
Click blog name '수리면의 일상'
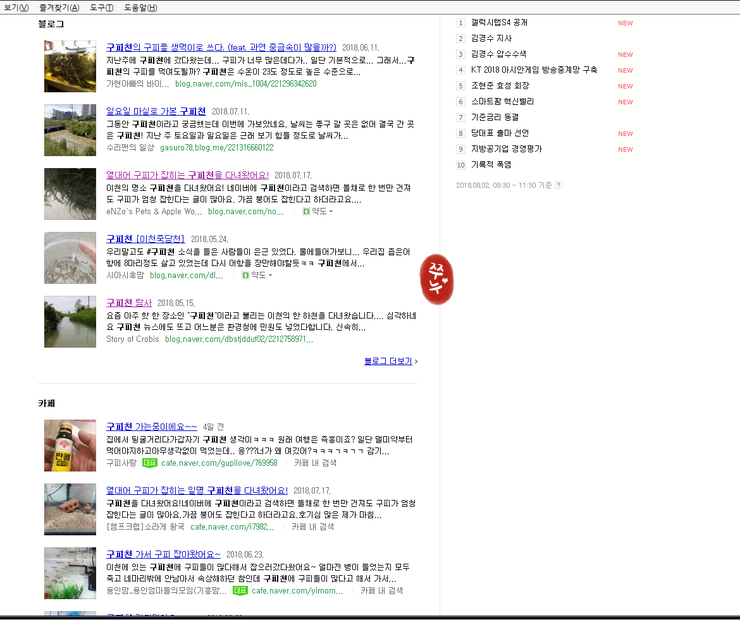(x=130, y=148)
